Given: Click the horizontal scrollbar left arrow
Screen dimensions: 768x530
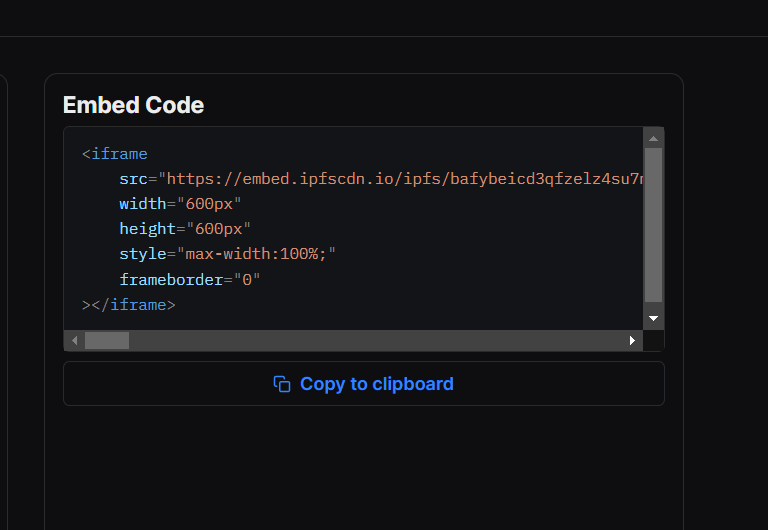Looking at the screenshot, I should tap(74, 341).
